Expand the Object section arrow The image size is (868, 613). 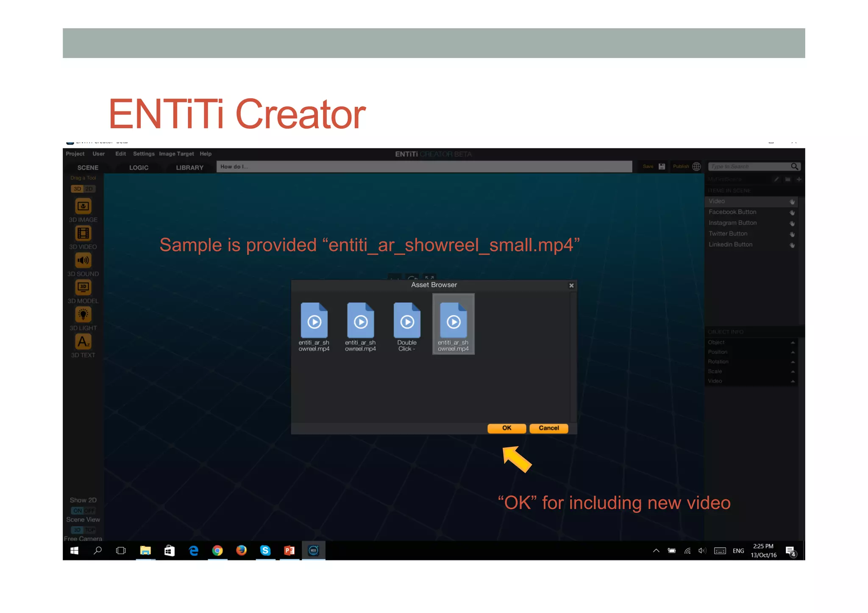coord(792,343)
